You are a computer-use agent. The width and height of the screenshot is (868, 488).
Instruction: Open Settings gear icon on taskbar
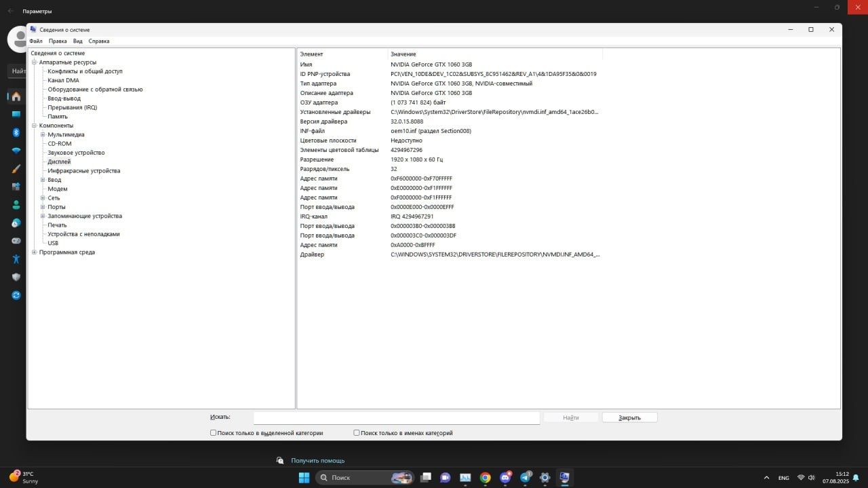point(545,477)
